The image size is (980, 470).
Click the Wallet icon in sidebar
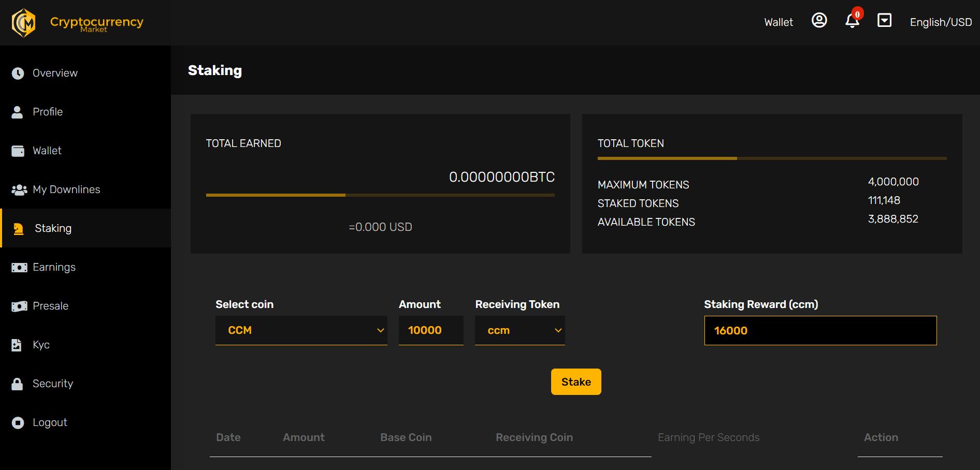pos(18,151)
